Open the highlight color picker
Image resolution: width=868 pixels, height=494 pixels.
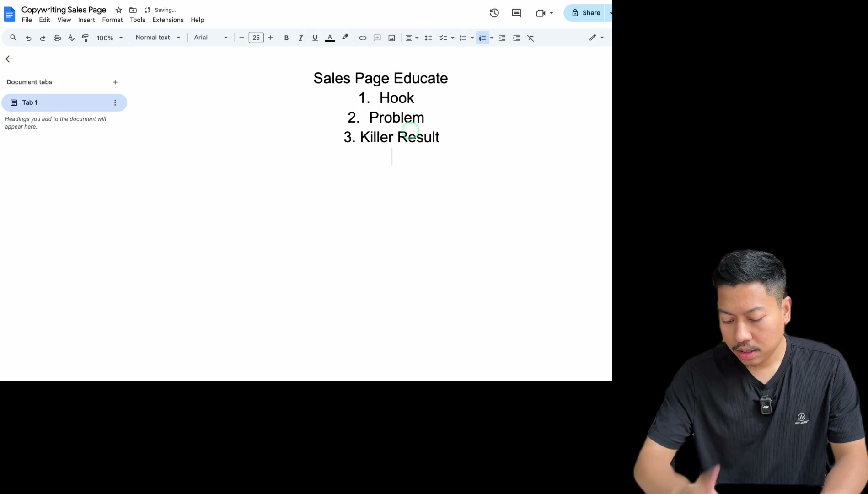345,38
